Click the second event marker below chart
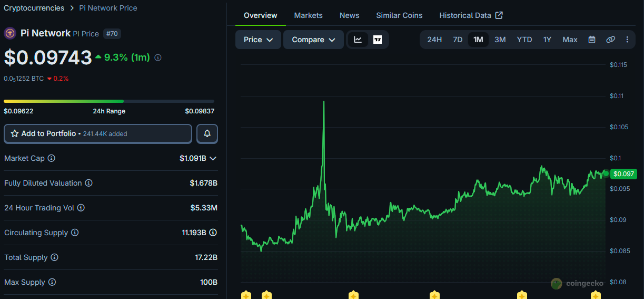Screen dimensions: 644x299 tap(266, 295)
